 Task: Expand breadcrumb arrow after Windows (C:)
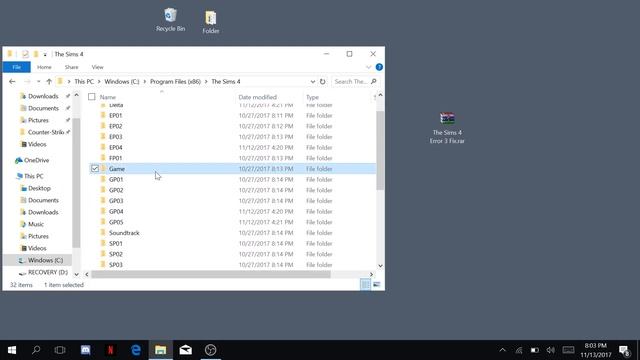point(144,82)
